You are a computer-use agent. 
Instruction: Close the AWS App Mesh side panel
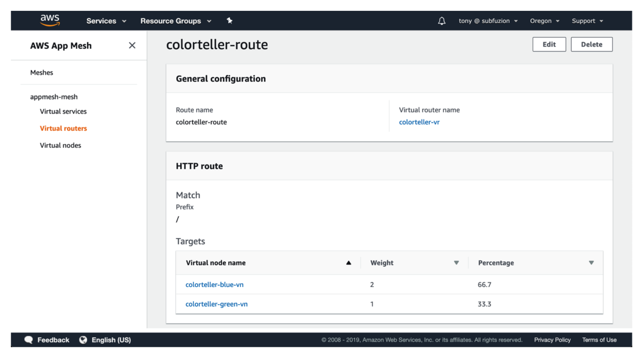[x=132, y=46]
